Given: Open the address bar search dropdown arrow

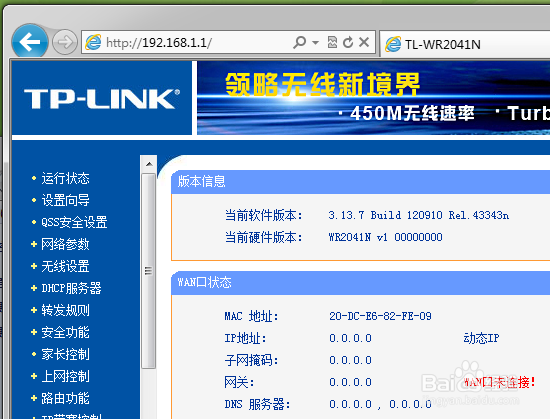Looking at the screenshot, I should click(x=315, y=43).
